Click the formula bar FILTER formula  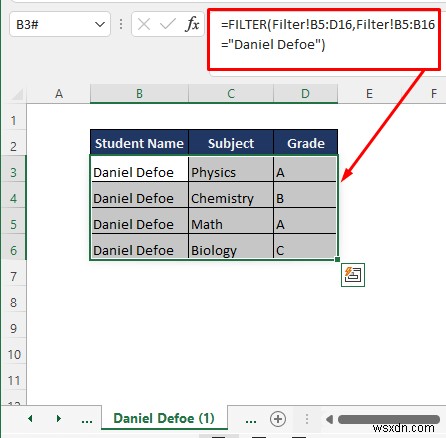coord(328,35)
